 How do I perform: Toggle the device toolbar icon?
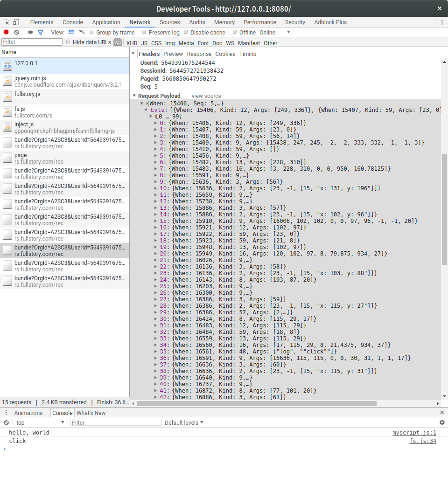(x=16, y=22)
